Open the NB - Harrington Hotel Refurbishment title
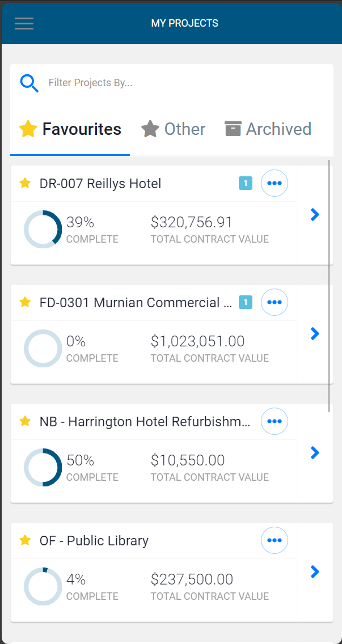Image resolution: width=342 pixels, height=644 pixels. click(x=145, y=422)
